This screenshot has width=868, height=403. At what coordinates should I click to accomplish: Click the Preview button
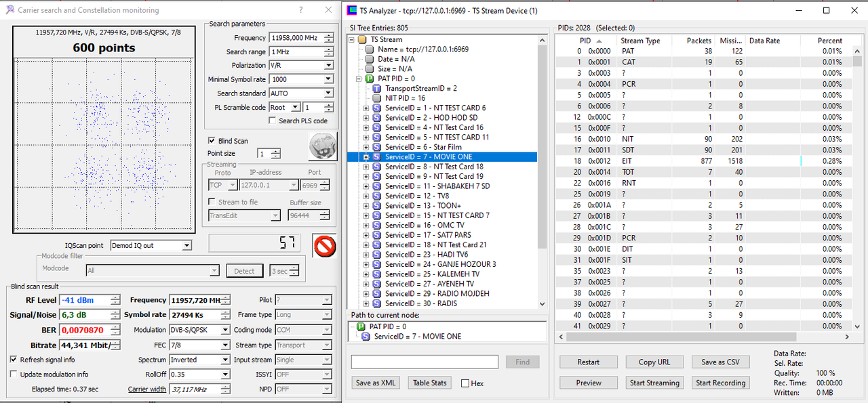click(x=588, y=383)
